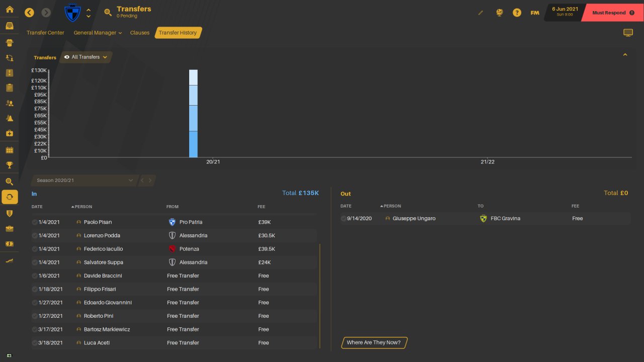Screen dimensions: 644x362
Task: Open the Schedule calendar icon
Action: coord(10,150)
